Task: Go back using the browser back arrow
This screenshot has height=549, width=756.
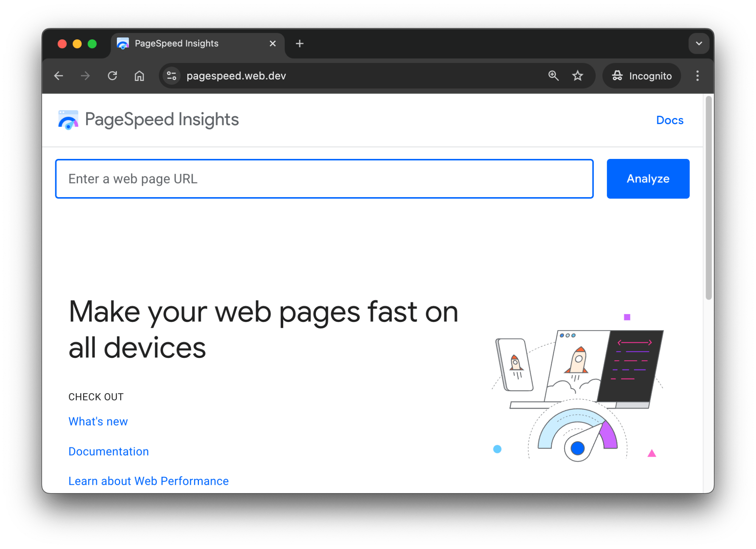Action: [59, 76]
